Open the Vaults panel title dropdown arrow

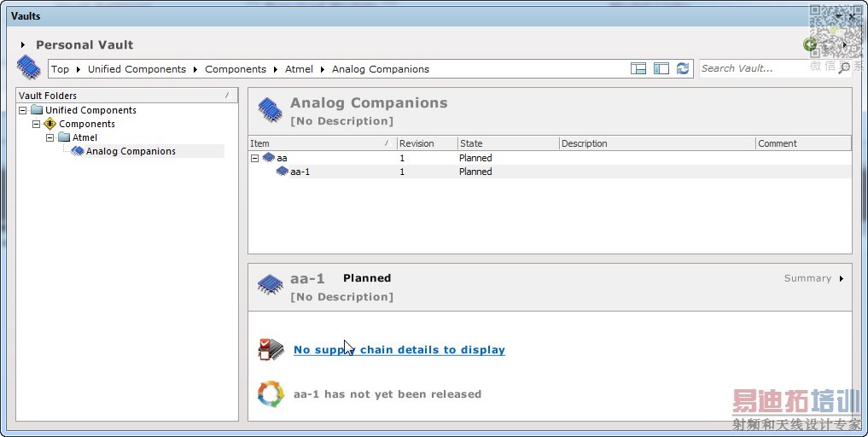click(x=838, y=16)
